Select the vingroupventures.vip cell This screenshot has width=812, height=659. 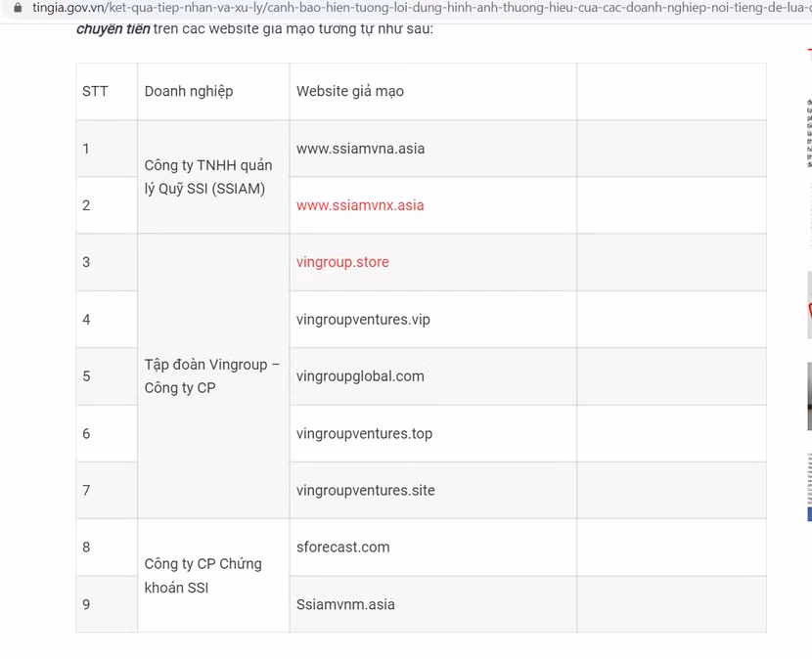[433, 320]
